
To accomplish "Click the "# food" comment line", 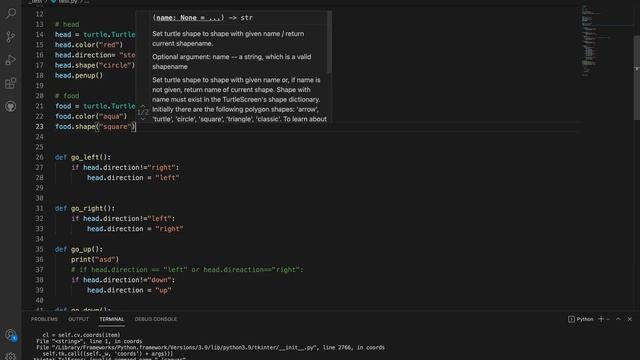I will coord(67,96).
